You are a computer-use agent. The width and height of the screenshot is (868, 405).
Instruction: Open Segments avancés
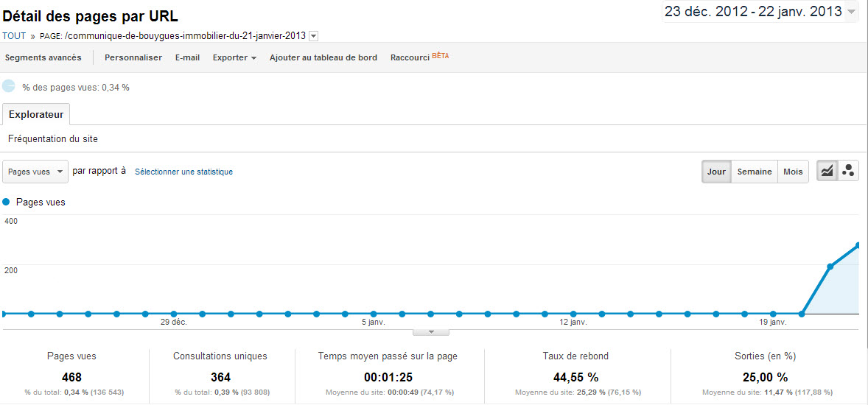point(43,57)
